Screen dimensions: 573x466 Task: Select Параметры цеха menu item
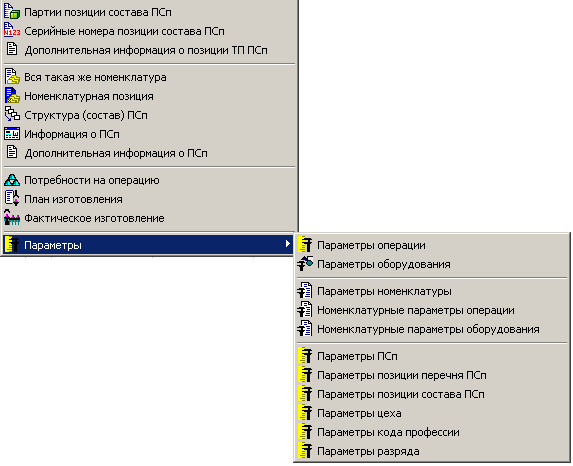pos(431,413)
